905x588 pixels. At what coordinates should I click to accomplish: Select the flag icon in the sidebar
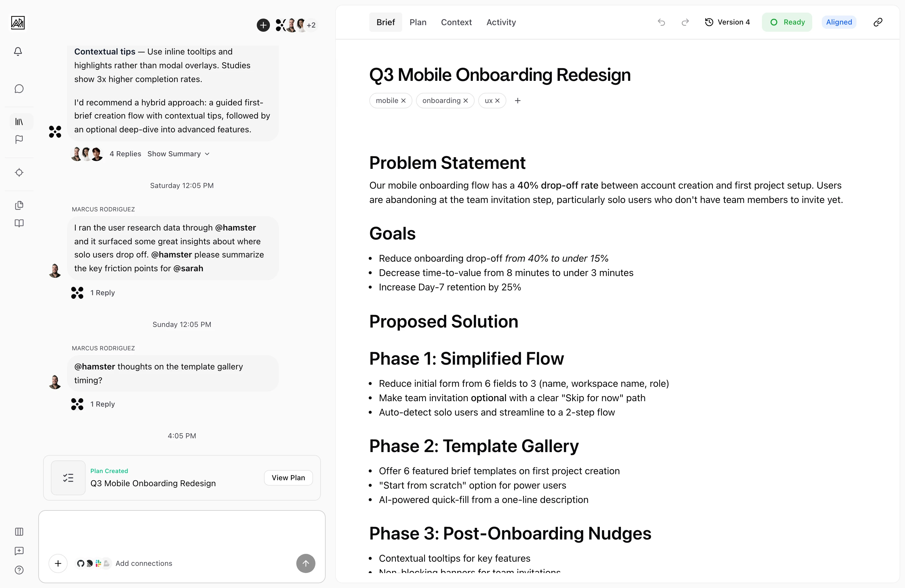tap(19, 140)
